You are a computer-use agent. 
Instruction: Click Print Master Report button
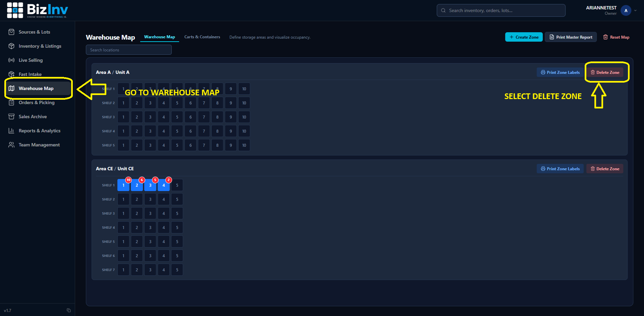[571, 37]
